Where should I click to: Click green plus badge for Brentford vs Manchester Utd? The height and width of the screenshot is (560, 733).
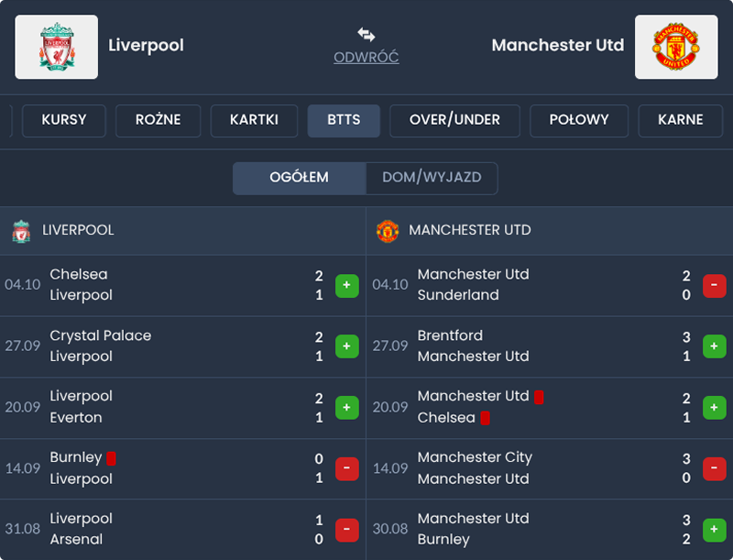click(715, 346)
